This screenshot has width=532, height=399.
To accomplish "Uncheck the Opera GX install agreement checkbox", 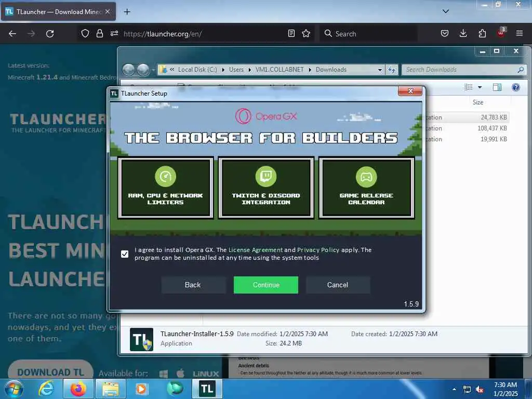I will point(125,254).
